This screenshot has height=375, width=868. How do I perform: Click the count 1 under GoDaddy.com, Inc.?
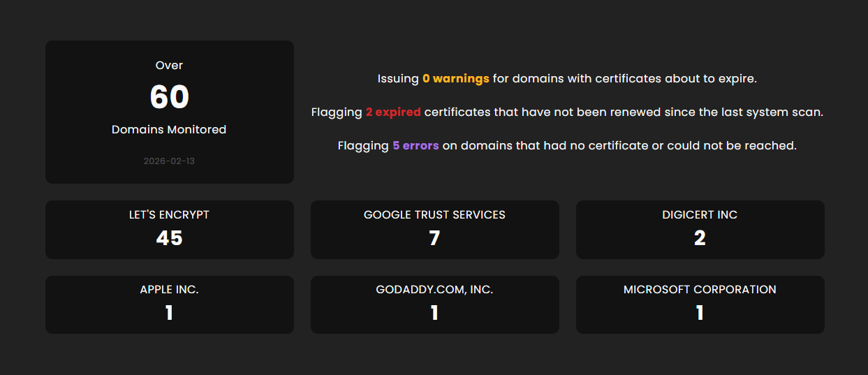pos(434,313)
